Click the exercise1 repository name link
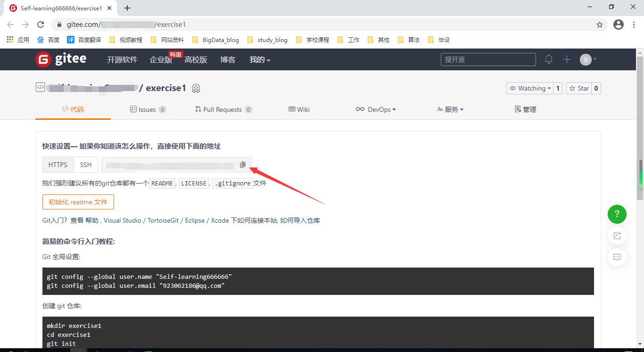 (x=166, y=88)
